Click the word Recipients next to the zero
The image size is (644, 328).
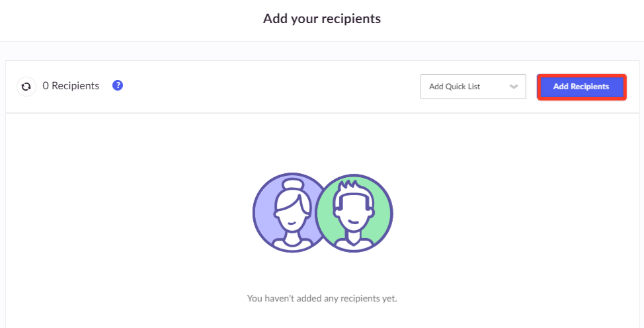[75, 86]
